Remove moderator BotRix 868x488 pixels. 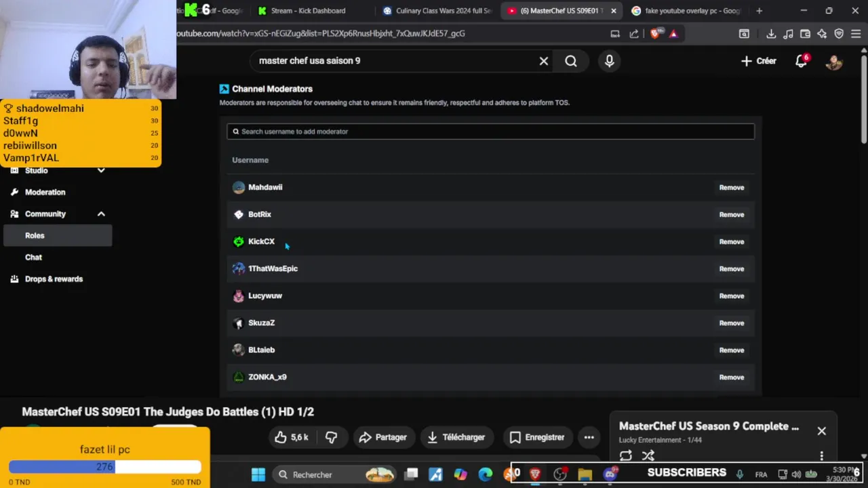coord(731,215)
